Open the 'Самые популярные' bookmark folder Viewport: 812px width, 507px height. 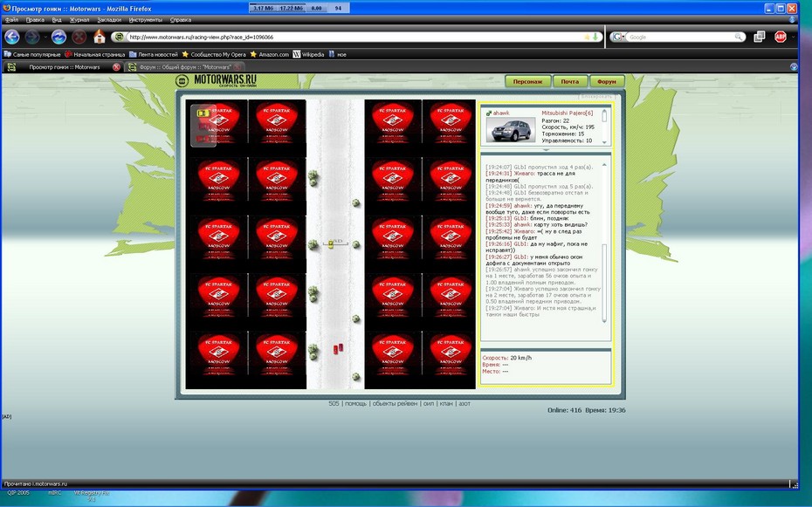32,54
